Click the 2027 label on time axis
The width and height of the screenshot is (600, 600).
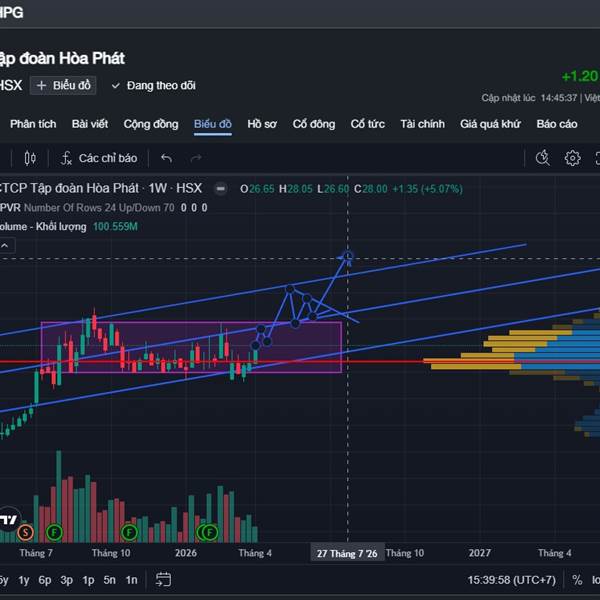(x=479, y=553)
